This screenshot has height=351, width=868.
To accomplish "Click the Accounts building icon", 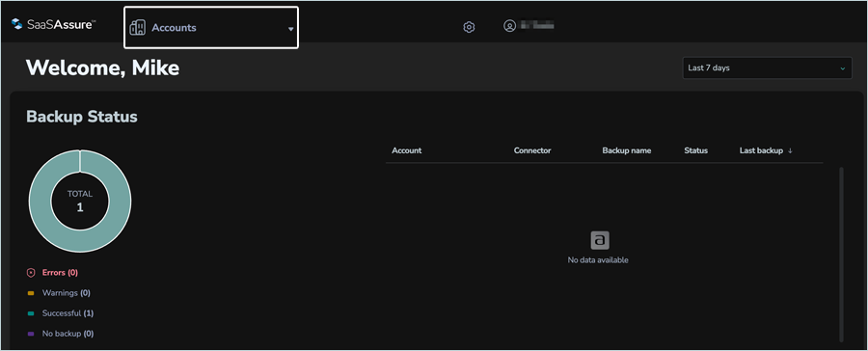I will pyautogui.click(x=137, y=28).
